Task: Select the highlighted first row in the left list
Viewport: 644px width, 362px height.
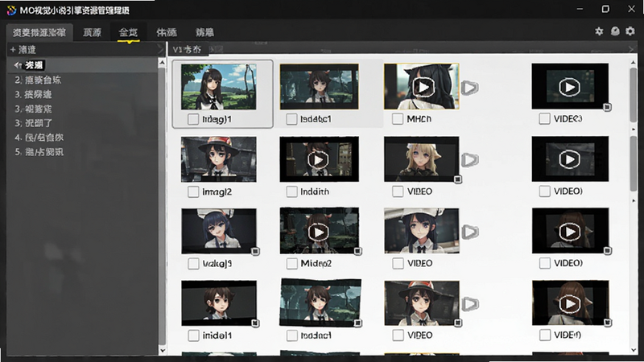Action: tap(83, 65)
